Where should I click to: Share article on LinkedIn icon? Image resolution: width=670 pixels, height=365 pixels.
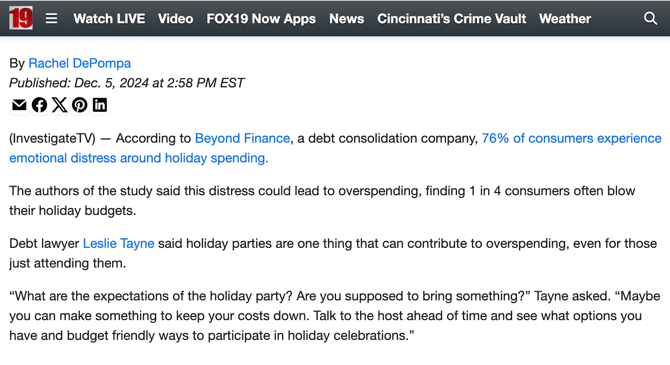pyautogui.click(x=100, y=105)
